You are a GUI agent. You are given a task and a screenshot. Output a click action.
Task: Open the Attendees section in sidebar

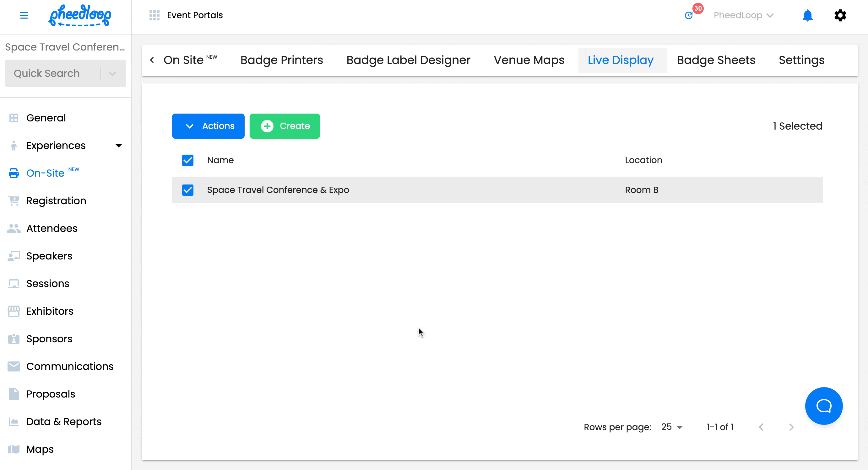(52, 228)
